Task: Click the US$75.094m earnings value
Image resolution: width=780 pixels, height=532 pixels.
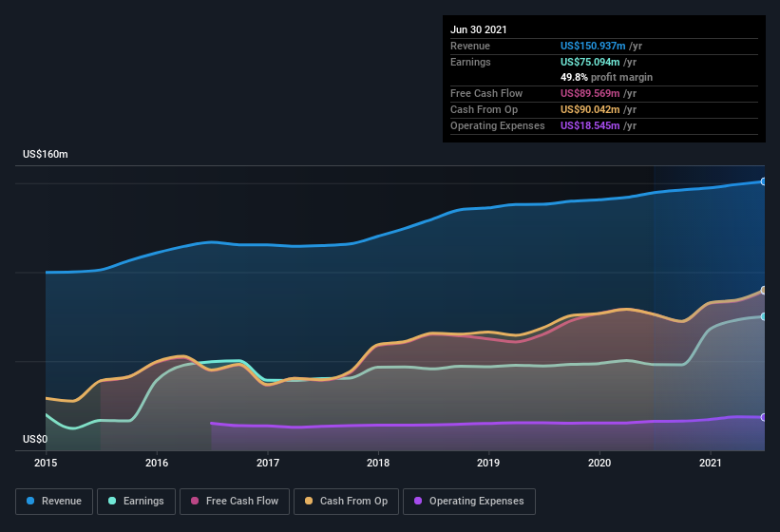Action: 590,62
